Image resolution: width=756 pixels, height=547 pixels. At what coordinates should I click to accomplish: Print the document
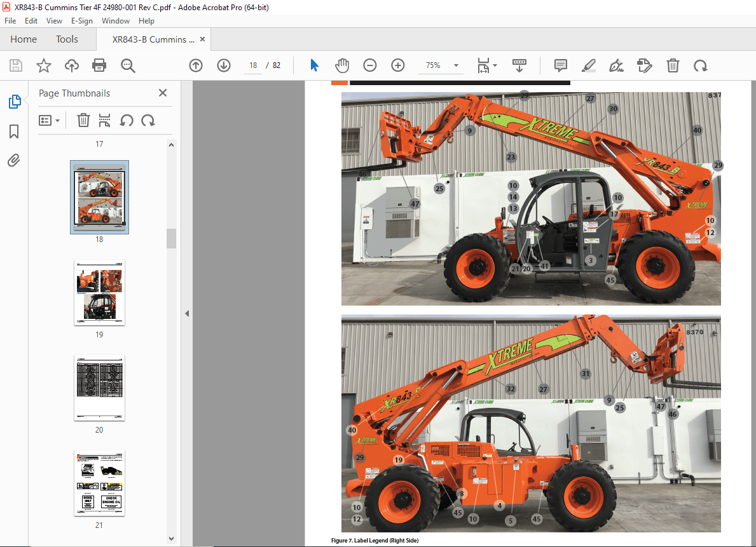[x=100, y=65]
